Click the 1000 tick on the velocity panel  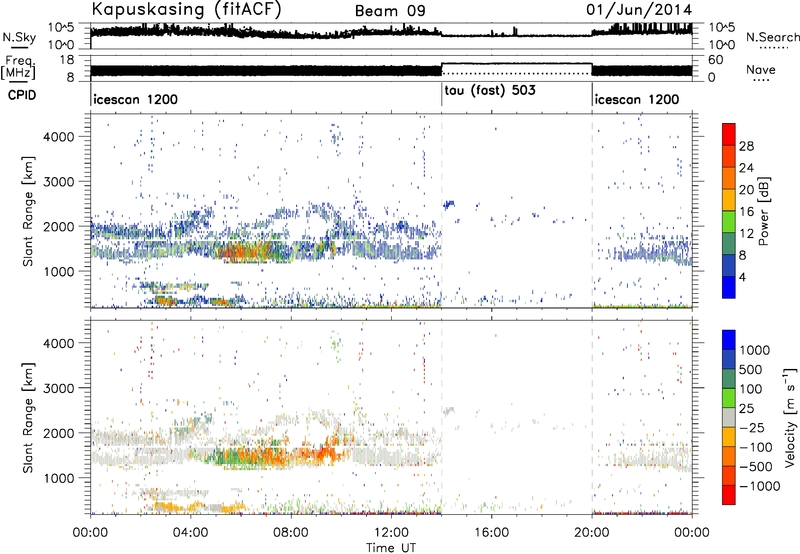tap(59, 477)
